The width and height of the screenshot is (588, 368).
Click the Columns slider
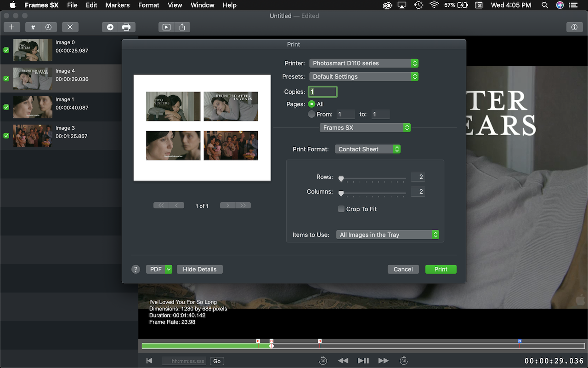click(373, 193)
